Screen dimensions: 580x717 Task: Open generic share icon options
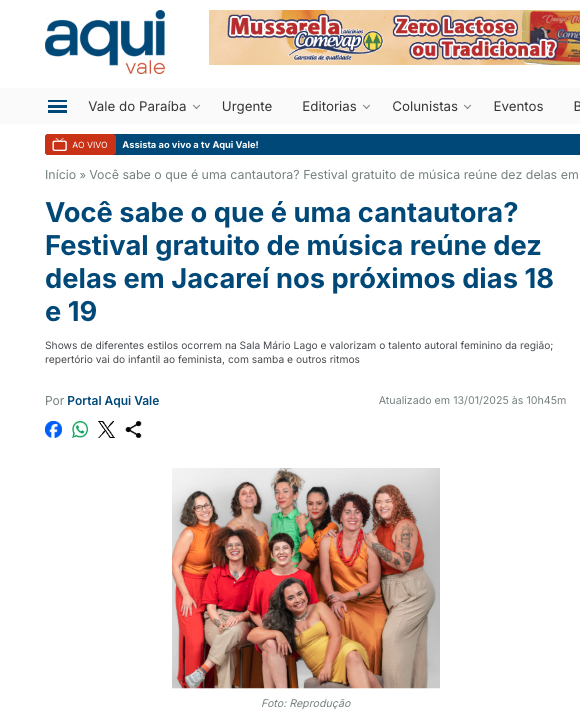click(134, 429)
